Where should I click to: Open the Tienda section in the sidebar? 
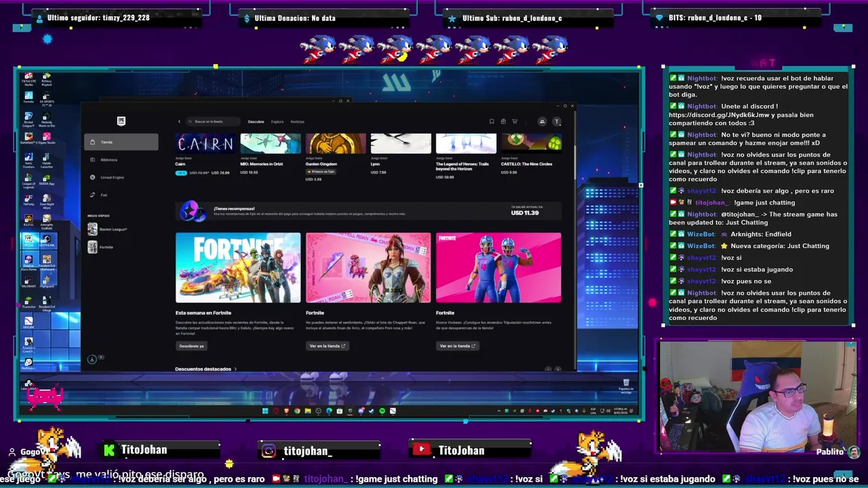121,142
